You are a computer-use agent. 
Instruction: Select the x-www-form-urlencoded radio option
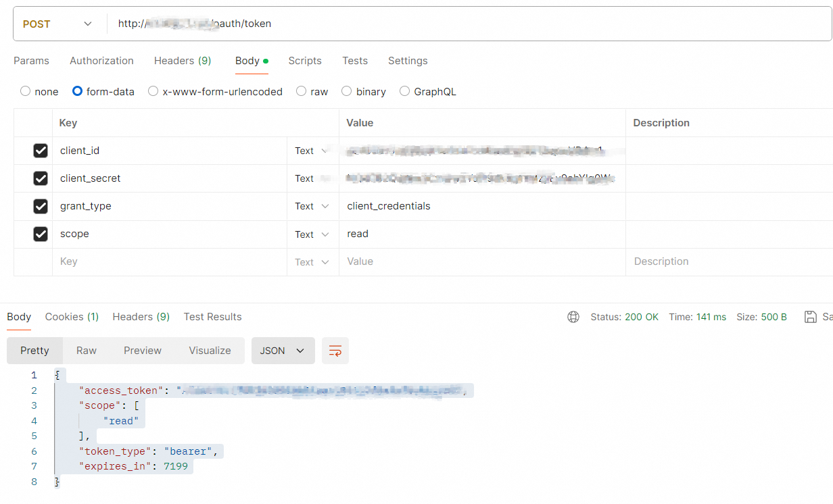click(x=153, y=91)
